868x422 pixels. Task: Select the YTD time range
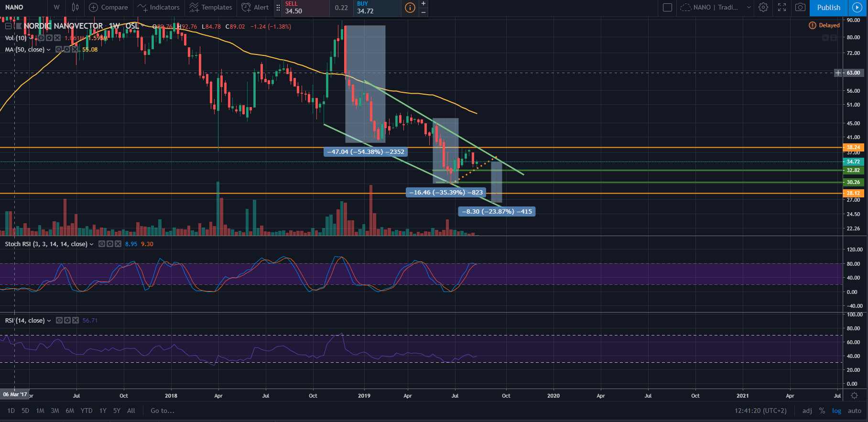[87, 411]
